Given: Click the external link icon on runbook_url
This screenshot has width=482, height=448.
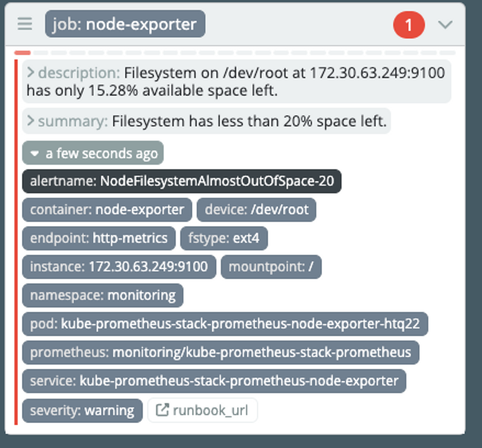Looking at the screenshot, I should [162, 410].
